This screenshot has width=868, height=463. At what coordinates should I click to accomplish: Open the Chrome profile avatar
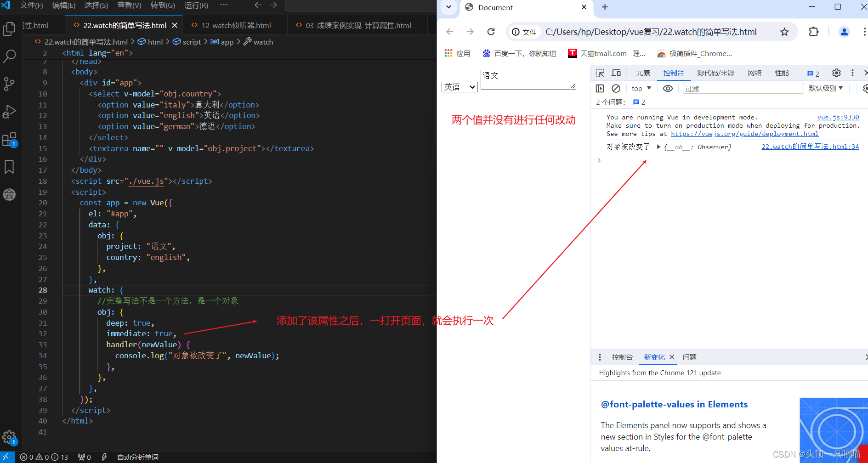click(x=844, y=32)
